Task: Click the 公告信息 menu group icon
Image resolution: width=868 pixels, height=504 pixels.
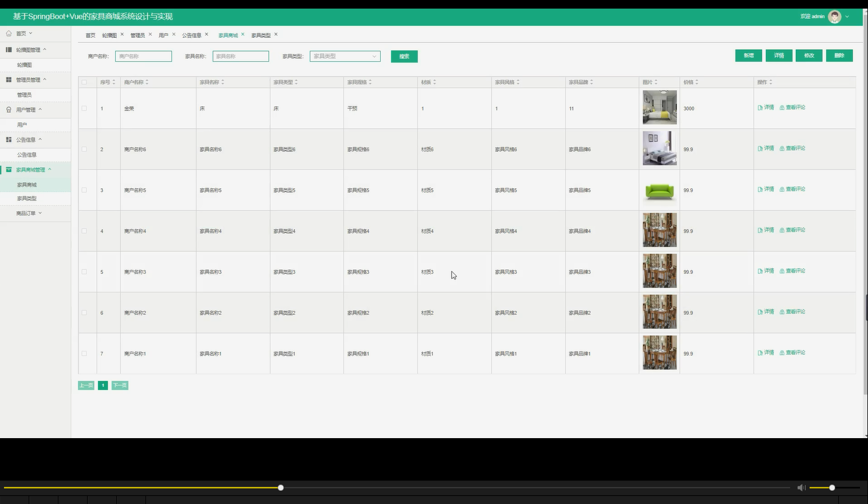Action: pos(9,139)
